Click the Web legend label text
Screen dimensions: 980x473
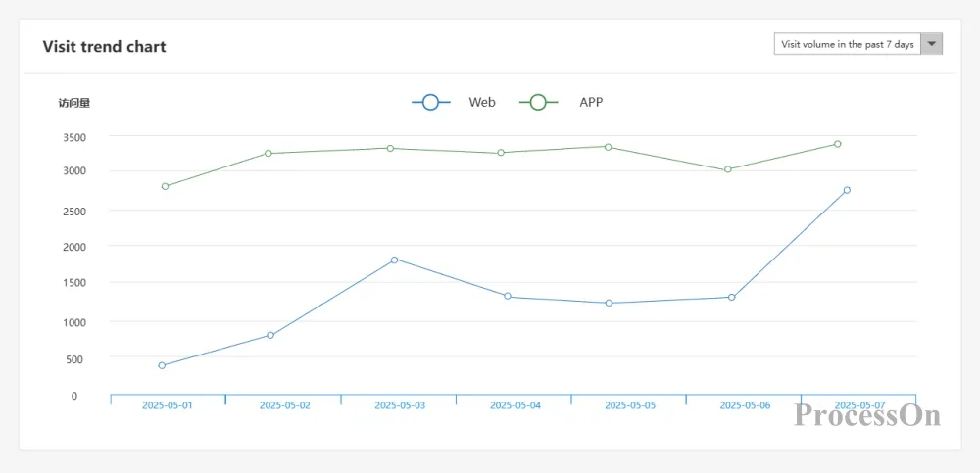(482, 102)
